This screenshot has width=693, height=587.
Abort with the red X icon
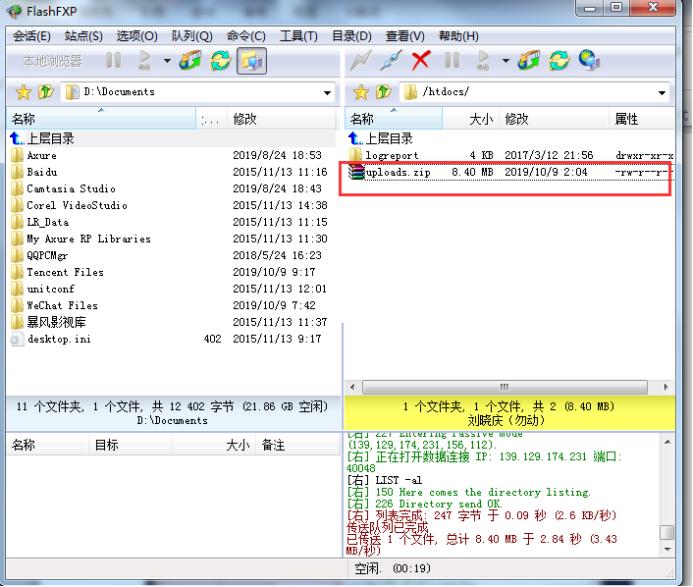[x=421, y=60]
